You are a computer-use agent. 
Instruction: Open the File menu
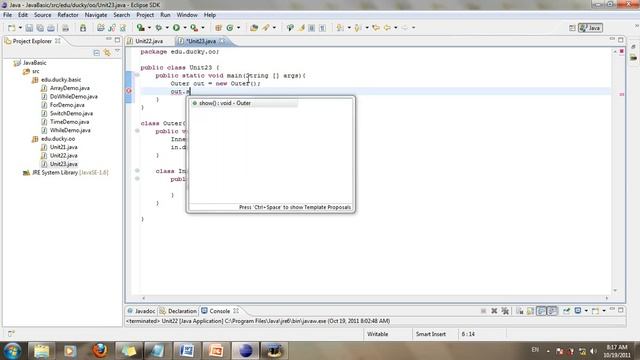coord(7,15)
